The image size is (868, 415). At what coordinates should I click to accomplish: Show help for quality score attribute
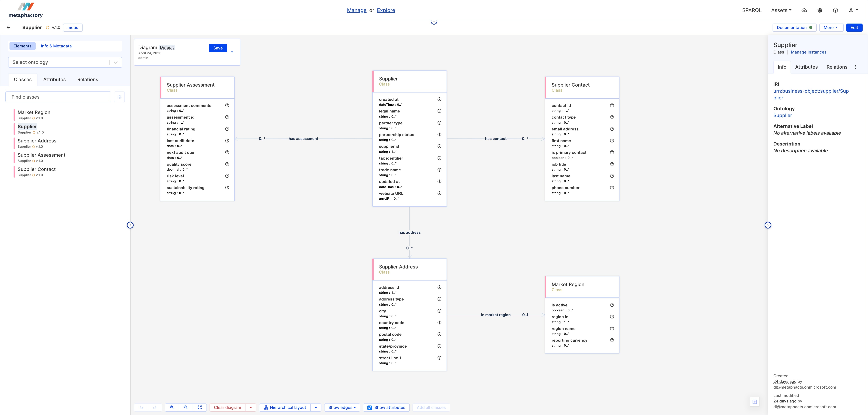click(x=227, y=164)
